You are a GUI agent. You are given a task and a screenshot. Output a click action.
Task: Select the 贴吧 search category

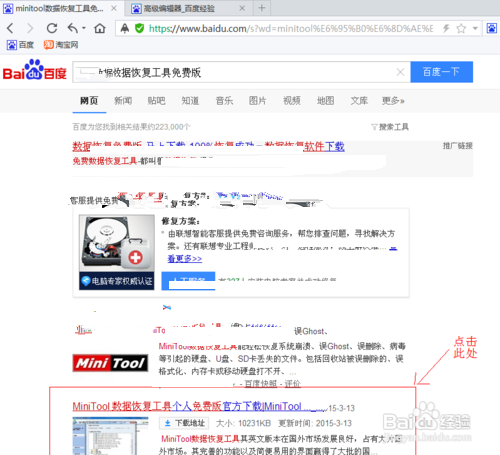(157, 101)
